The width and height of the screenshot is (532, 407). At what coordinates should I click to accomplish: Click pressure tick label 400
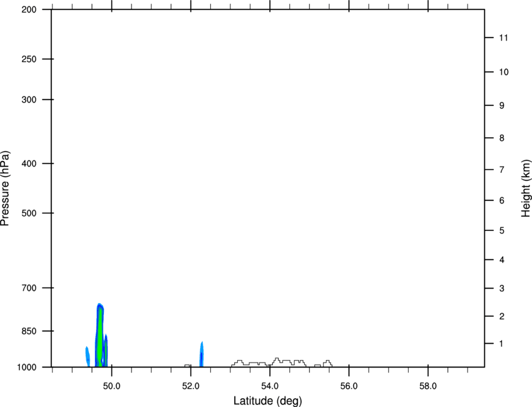tap(29, 163)
